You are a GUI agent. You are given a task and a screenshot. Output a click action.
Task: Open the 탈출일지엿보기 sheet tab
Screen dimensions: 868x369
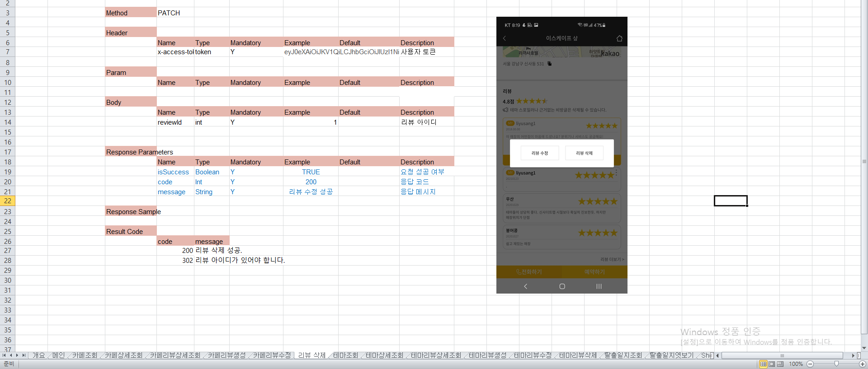click(x=671, y=355)
